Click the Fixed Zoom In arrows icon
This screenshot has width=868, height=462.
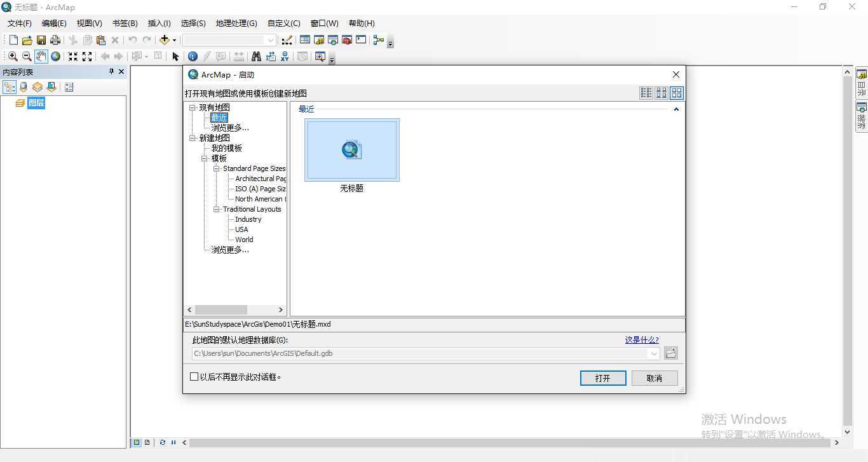(73, 57)
